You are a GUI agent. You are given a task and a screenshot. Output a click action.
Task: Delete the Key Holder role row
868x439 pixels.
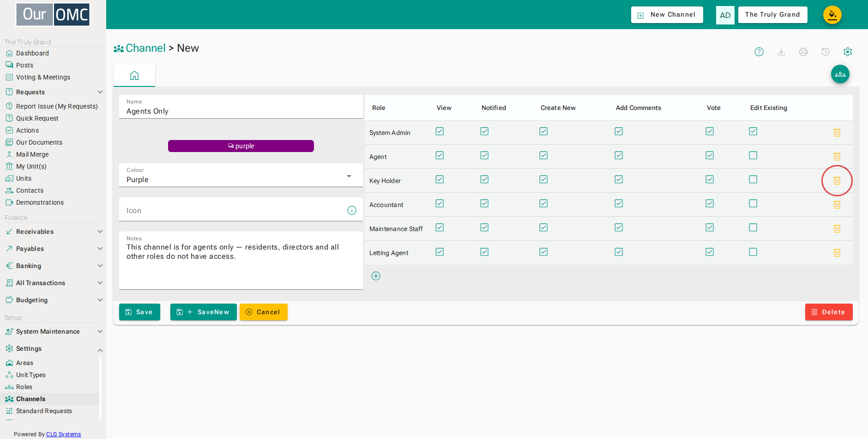point(837,181)
